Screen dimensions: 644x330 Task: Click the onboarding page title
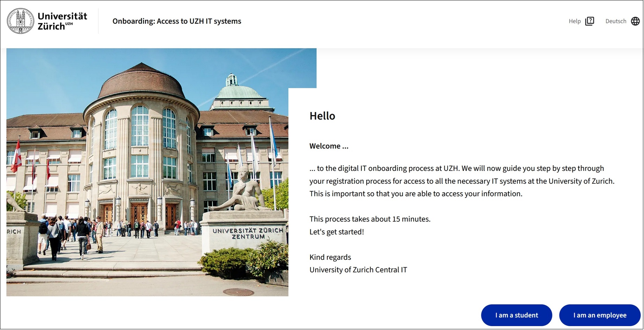pyautogui.click(x=177, y=21)
